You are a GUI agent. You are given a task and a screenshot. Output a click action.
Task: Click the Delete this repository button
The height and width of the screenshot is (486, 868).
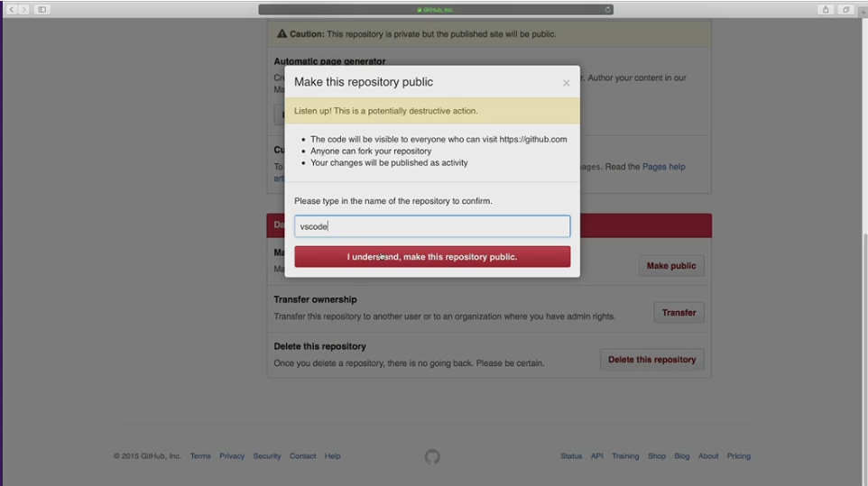click(651, 360)
